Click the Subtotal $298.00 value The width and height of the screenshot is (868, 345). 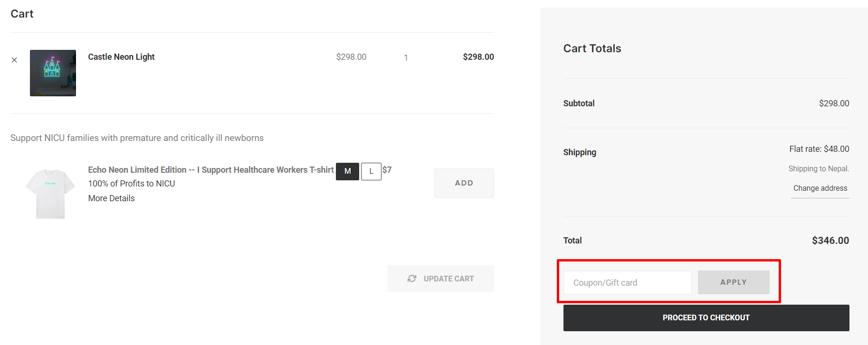coord(834,103)
